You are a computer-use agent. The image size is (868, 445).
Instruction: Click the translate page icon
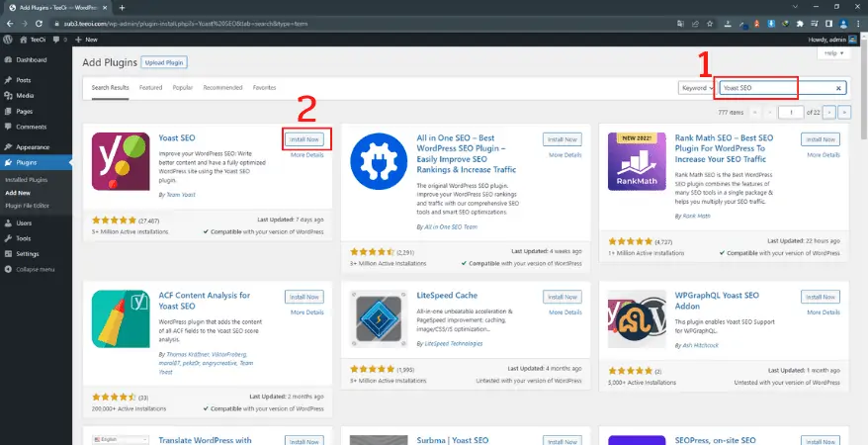click(x=680, y=24)
